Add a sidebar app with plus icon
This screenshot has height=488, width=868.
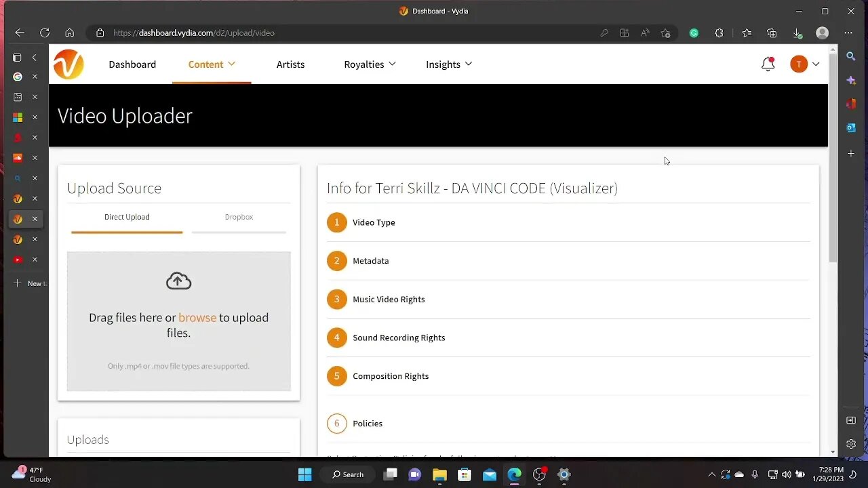(851, 154)
